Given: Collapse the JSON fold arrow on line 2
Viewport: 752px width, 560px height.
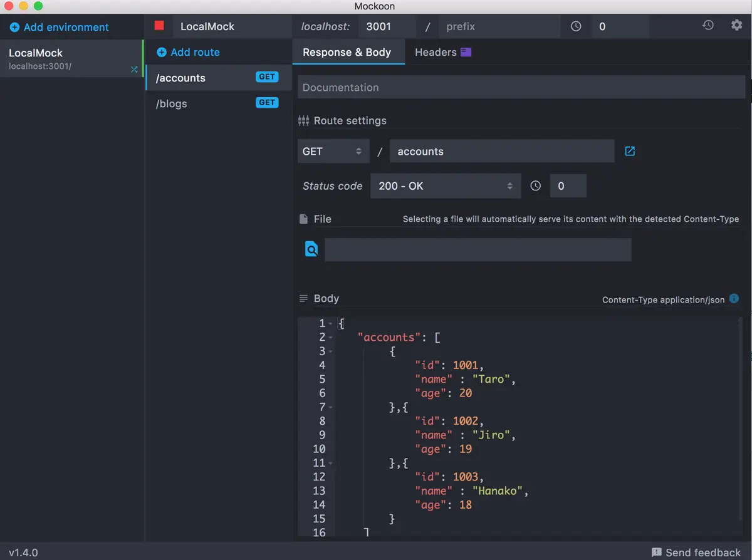Looking at the screenshot, I should [330, 338].
